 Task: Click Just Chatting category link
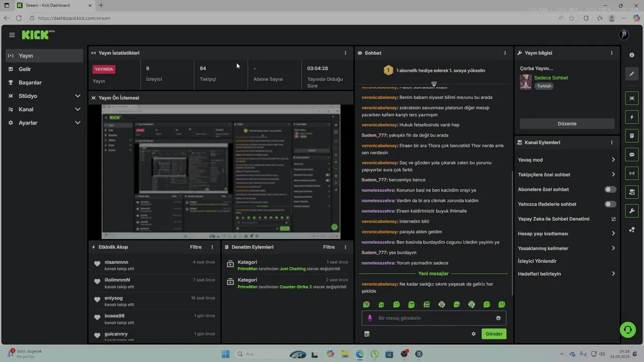click(x=293, y=269)
